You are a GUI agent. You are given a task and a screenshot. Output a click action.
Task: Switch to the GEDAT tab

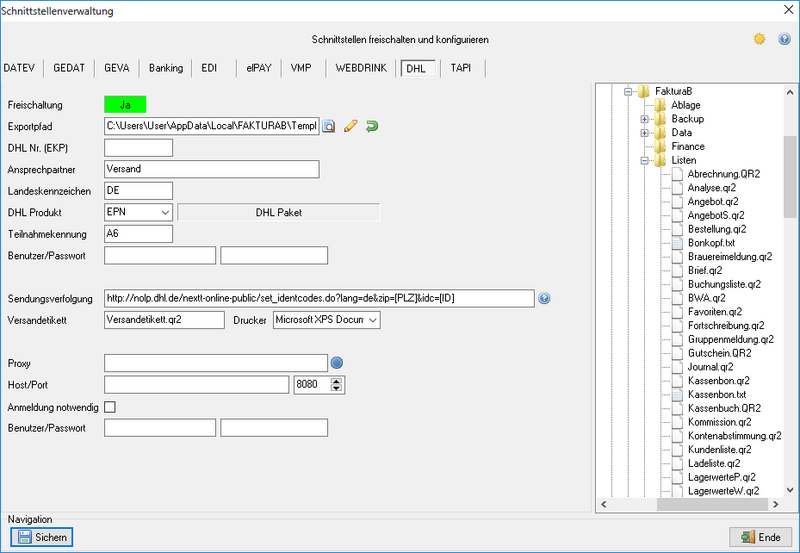[x=69, y=68]
